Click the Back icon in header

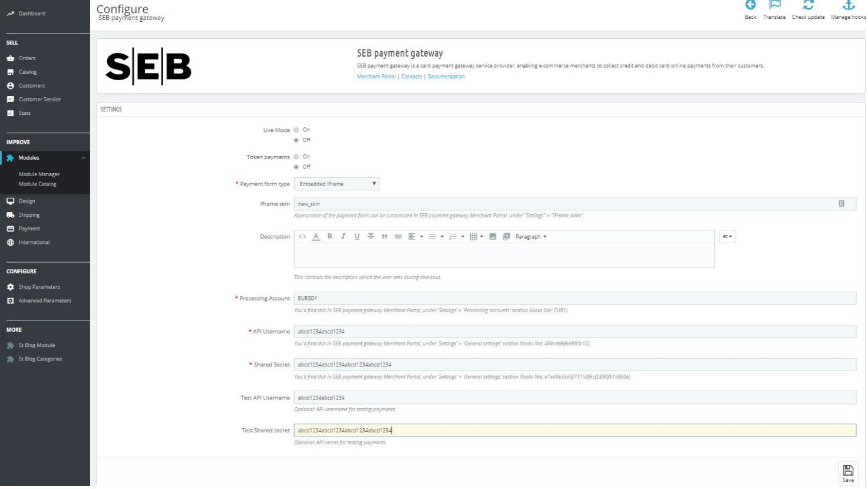[750, 5]
